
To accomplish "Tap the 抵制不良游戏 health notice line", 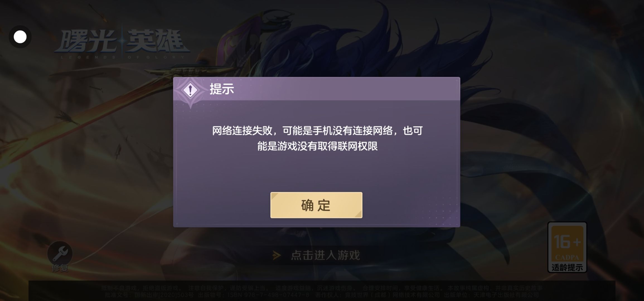I will tap(322, 288).
